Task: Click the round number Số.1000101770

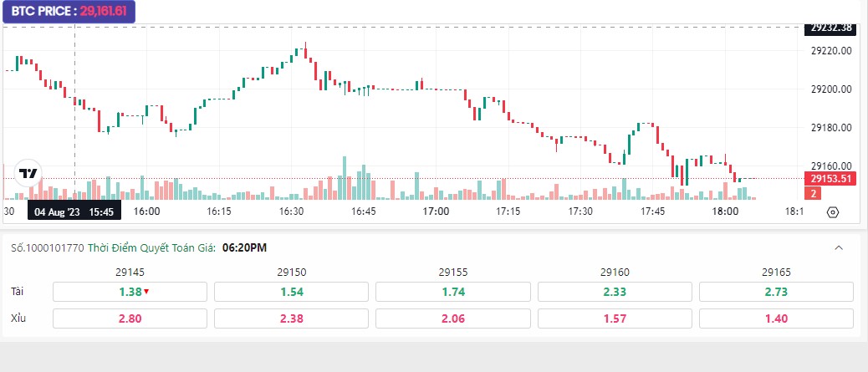Action: click(48, 247)
